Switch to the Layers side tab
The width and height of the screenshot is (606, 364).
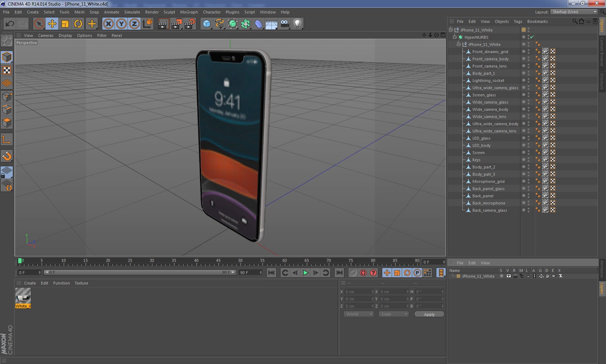(x=602, y=289)
